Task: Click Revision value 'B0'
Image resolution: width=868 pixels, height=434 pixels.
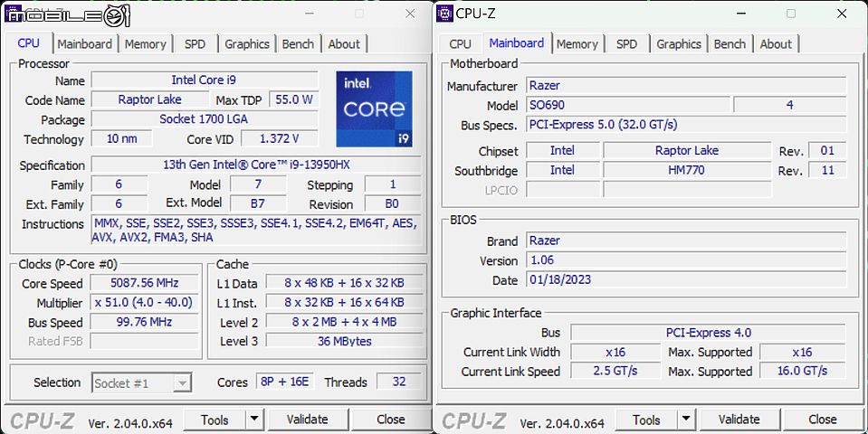Action: pyautogui.click(x=393, y=203)
